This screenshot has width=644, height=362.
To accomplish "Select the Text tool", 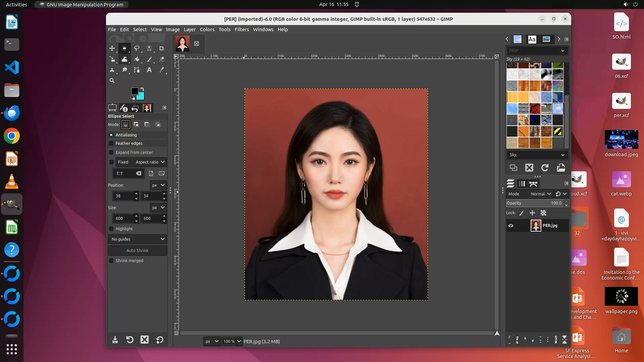I will tap(149, 70).
